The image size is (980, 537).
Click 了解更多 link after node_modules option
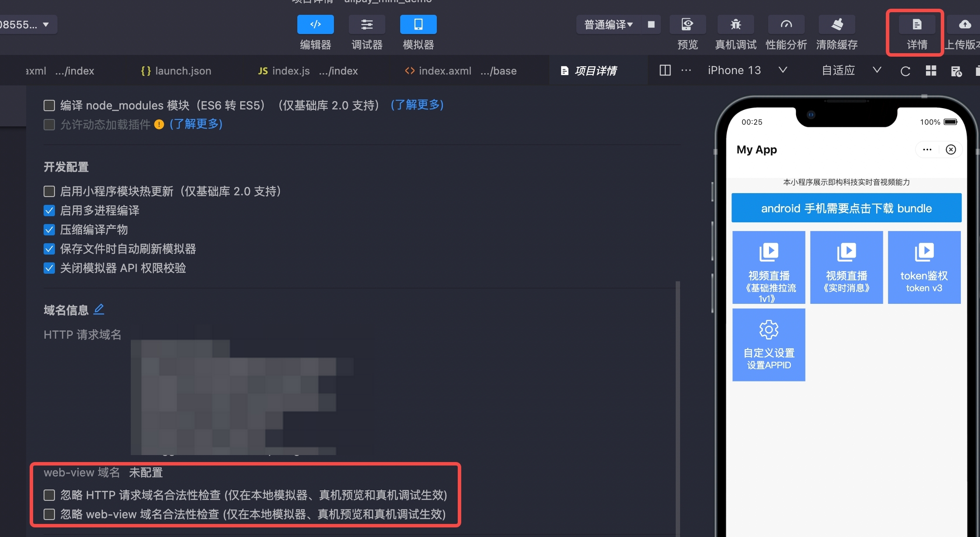point(417,105)
